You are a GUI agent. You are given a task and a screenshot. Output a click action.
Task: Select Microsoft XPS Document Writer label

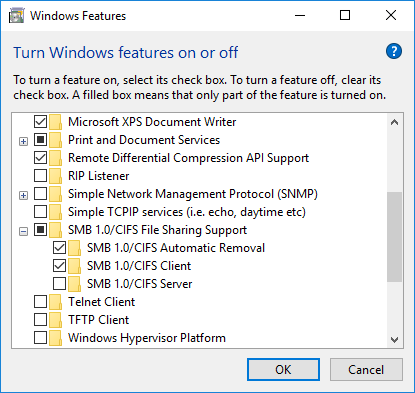click(152, 122)
